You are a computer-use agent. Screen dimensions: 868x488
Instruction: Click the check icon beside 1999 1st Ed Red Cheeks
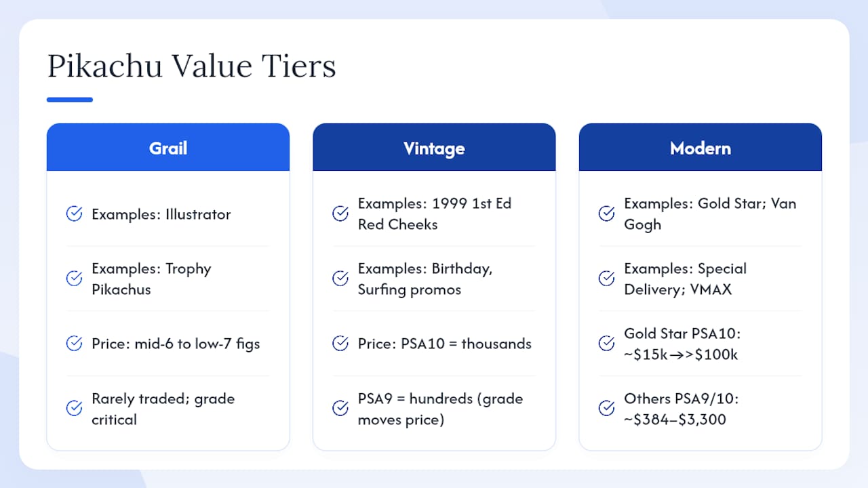click(x=340, y=214)
